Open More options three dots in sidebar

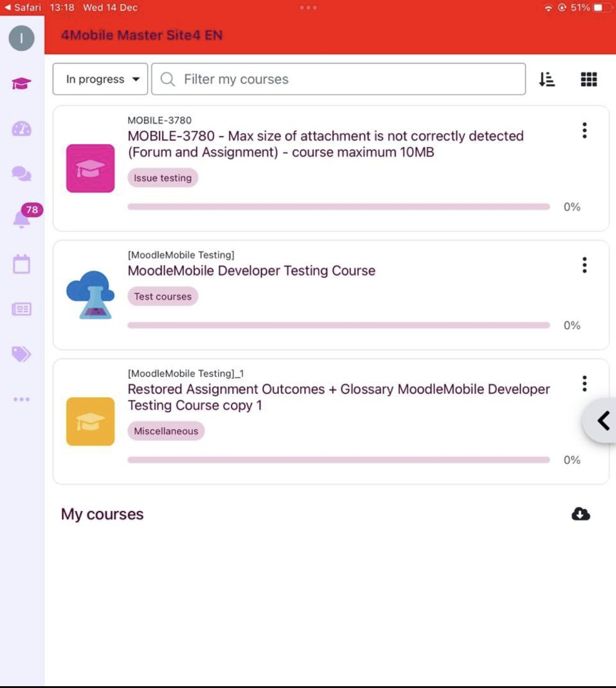tap(22, 399)
